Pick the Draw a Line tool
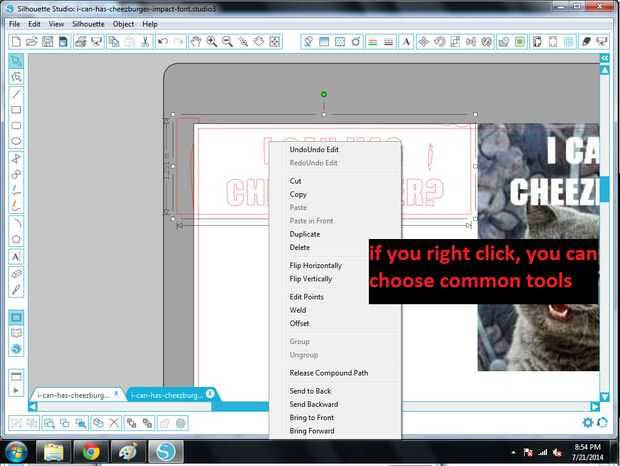Screen dimensions: 620x466 pyautogui.click(x=16, y=94)
